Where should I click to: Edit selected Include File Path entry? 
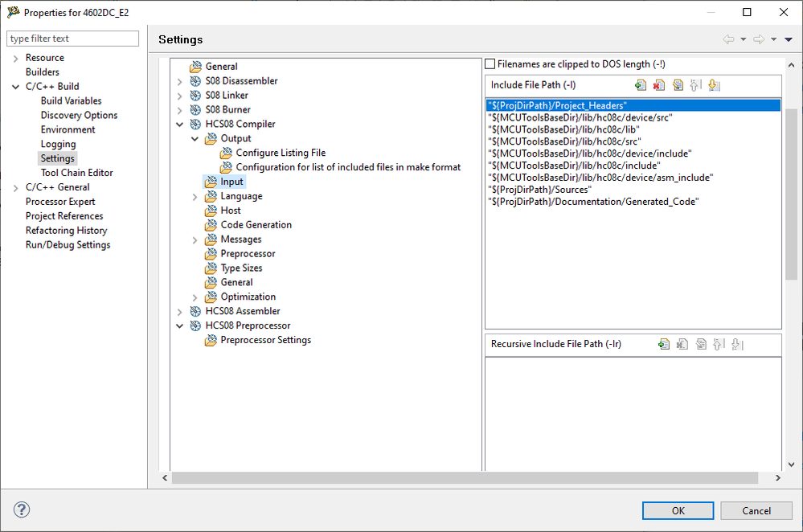[678, 85]
